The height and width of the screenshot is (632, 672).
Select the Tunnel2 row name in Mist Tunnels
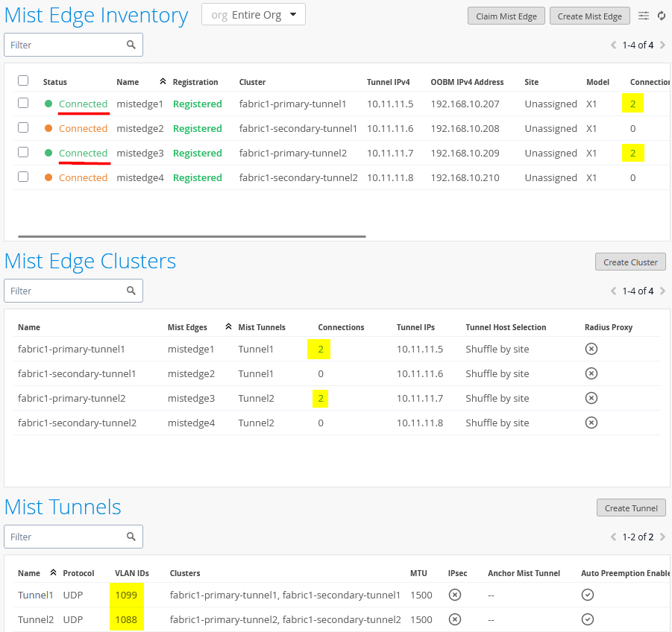(x=36, y=620)
